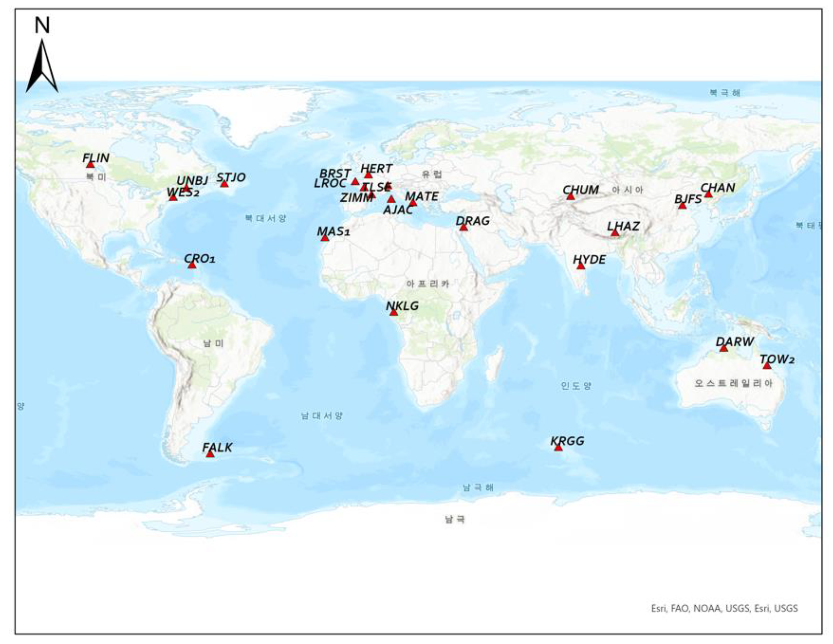Click the HYDE station marker in India

pyautogui.click(x=581, y=266)
